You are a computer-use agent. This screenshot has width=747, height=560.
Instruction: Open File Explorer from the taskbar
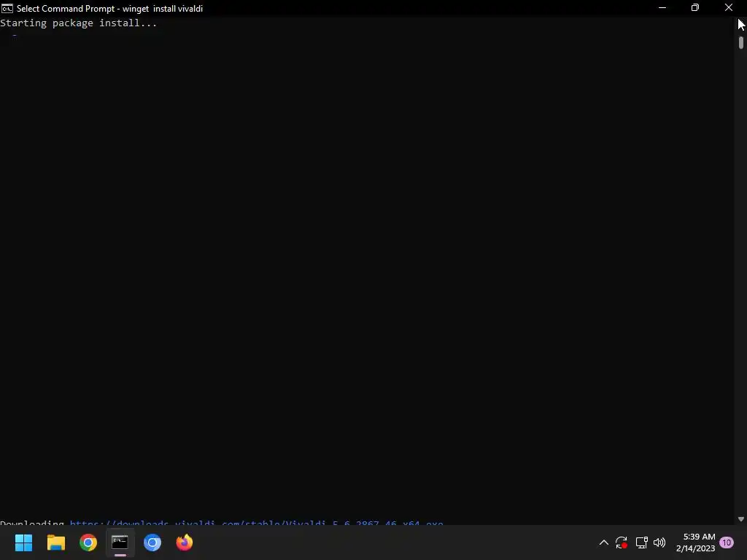(55, 542)
